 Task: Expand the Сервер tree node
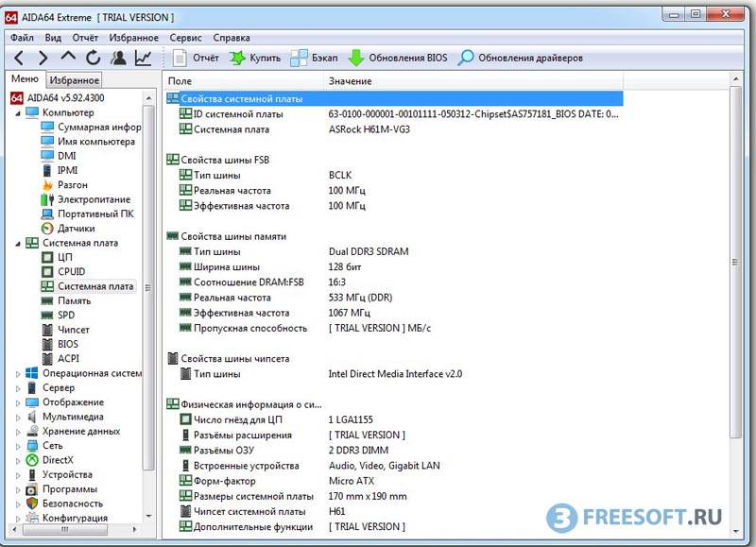click(x=18, y=388)
